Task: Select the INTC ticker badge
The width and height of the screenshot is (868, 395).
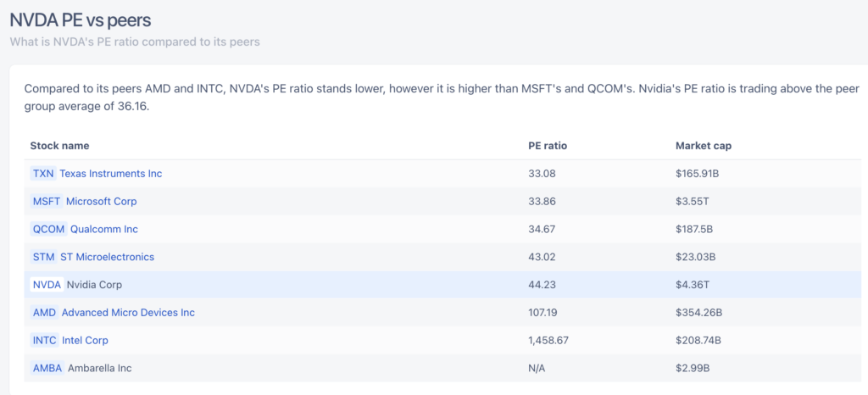Action: [44, 341]
